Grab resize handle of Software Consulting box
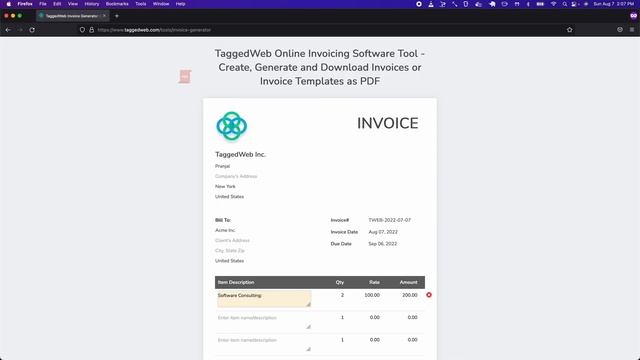The height and width of the screenshot is (360, 640). tap(309, 304)
